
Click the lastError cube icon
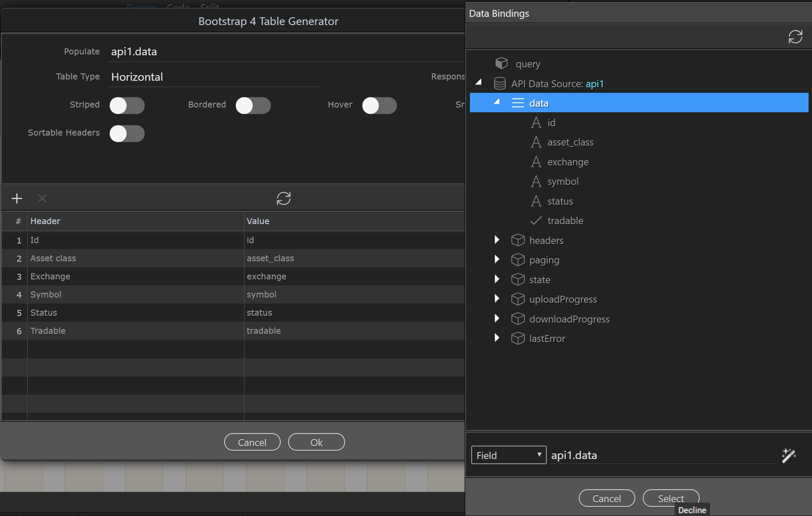click(517, 339)
